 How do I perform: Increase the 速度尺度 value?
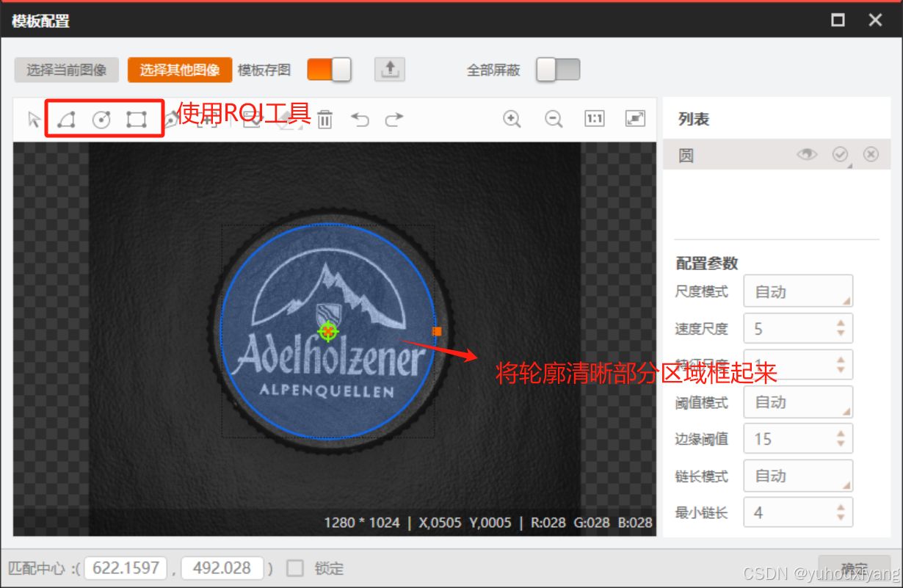pyautogui.click(x=841, y=323)
